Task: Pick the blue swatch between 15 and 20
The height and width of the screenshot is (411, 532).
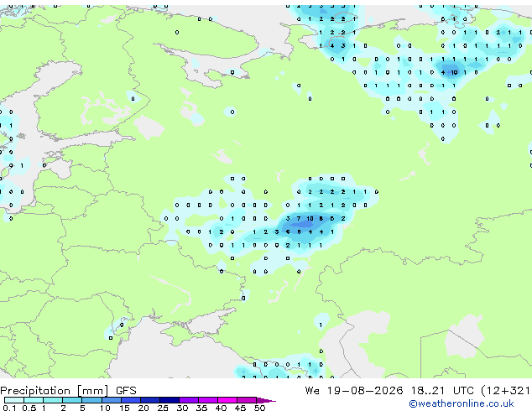Action: click(x=131, y=400)
